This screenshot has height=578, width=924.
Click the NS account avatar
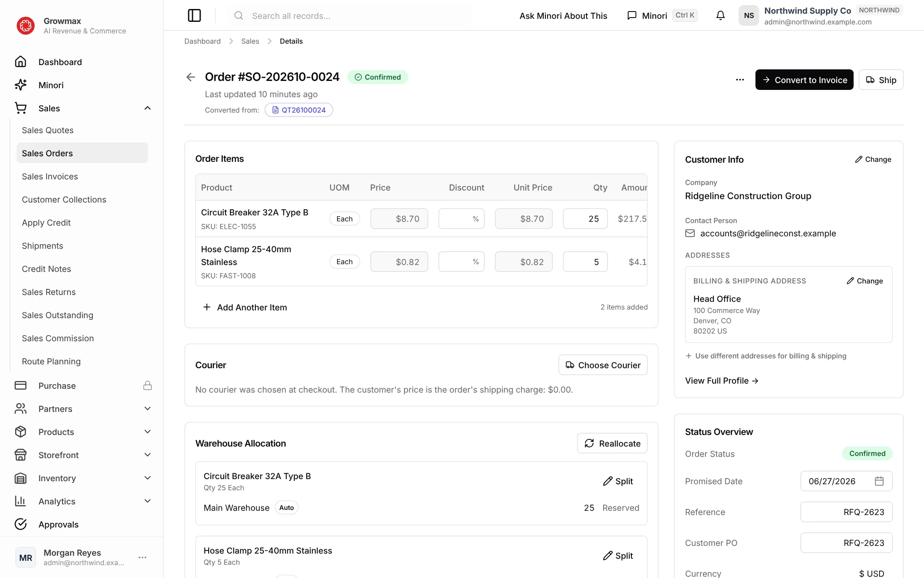(x=749, y=15)
